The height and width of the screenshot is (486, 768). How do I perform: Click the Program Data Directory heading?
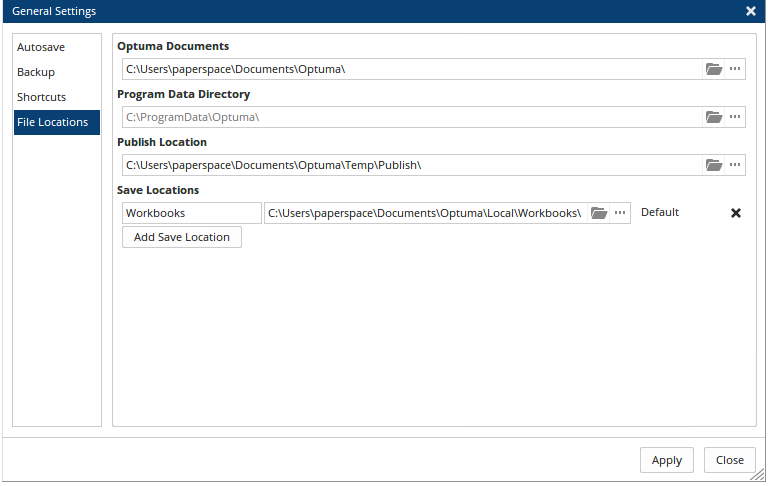[x=183, y=94]
